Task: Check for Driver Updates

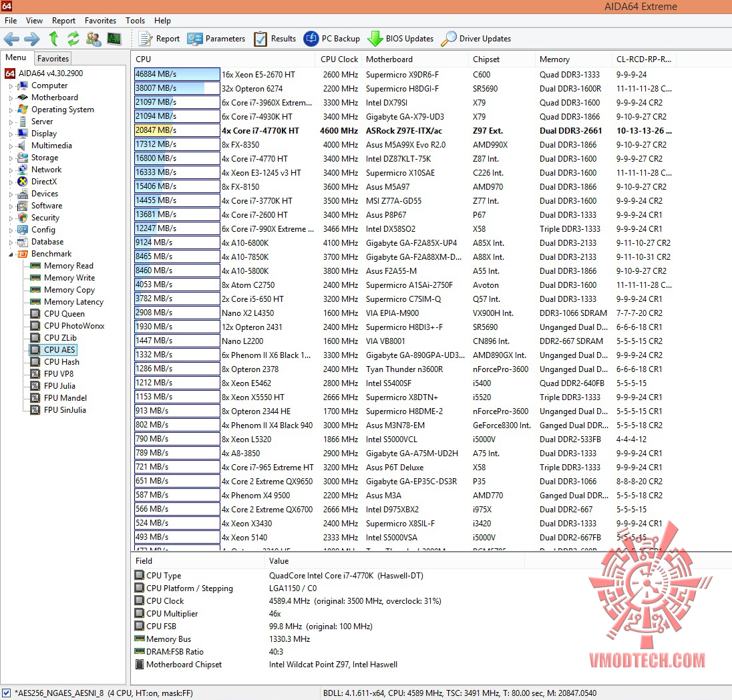Action: tap(476, 39)
